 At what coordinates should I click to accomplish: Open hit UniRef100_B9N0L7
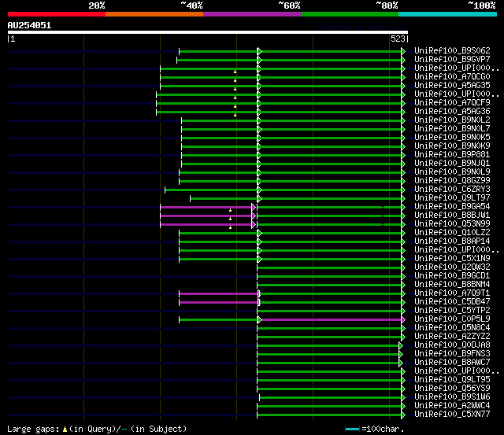pos(452,129)
